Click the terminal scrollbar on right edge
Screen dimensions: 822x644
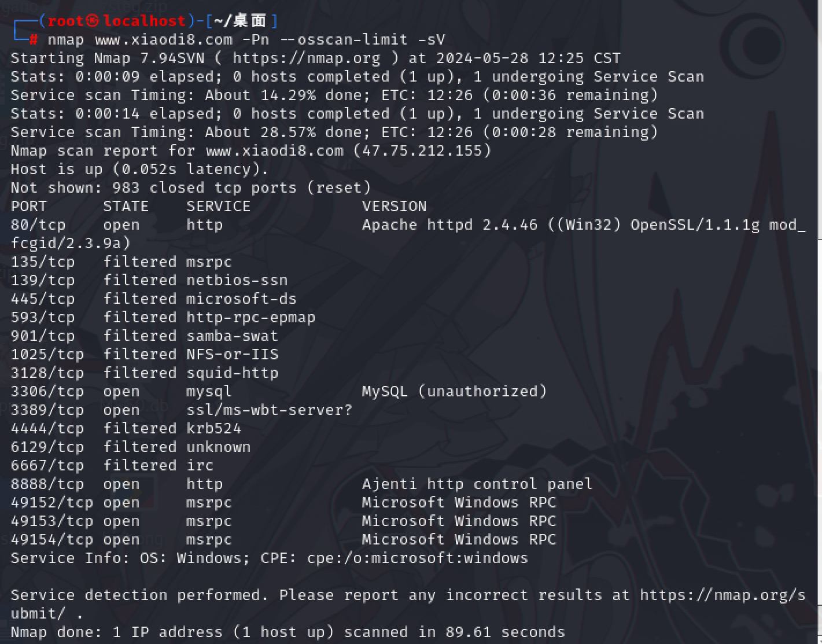[819, 422]
